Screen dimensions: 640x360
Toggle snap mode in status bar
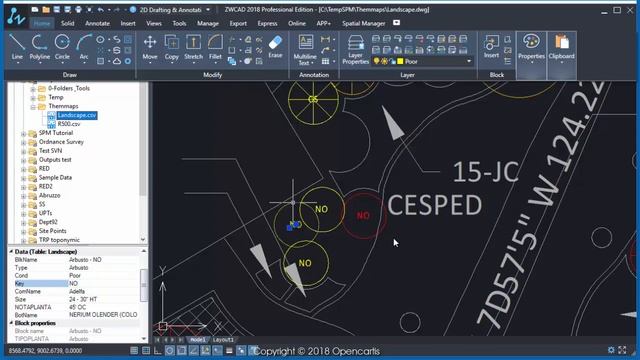pyautogui.click(x=134, y=350)
